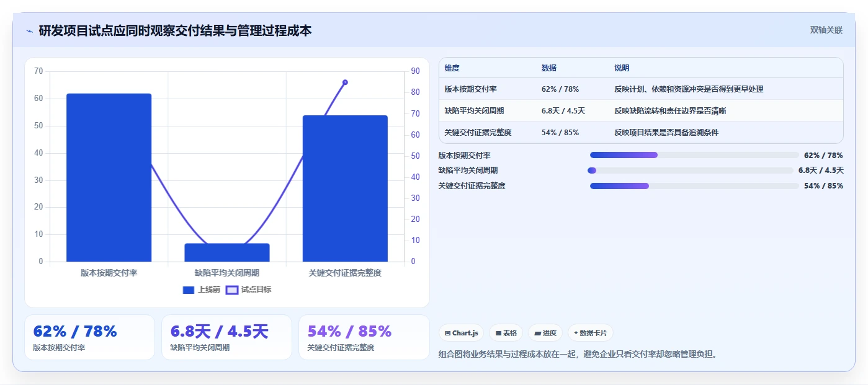This screenshot has height=385, width=868.
Task: Click the 关键交付证据完整度 x-axis label
Action: pos(345,273)
